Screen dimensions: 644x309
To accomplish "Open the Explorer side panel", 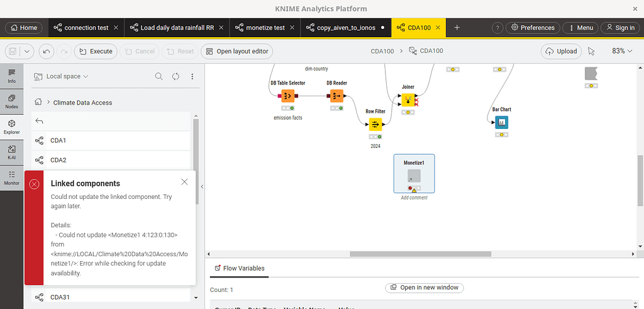I will [x=11, y=127].
